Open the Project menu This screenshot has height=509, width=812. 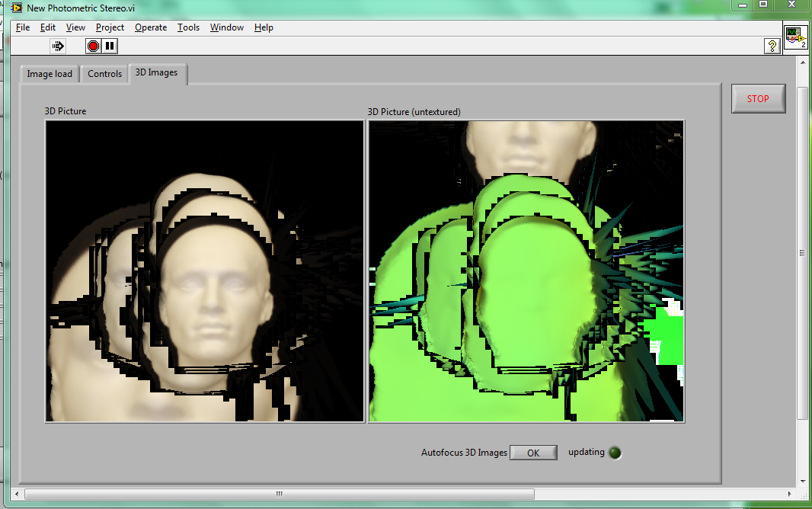[x=110, y=27]
